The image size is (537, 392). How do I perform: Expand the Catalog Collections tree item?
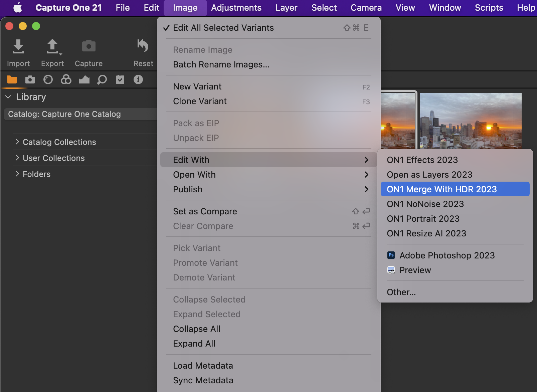pyautogui.click(x=17, y=142)
